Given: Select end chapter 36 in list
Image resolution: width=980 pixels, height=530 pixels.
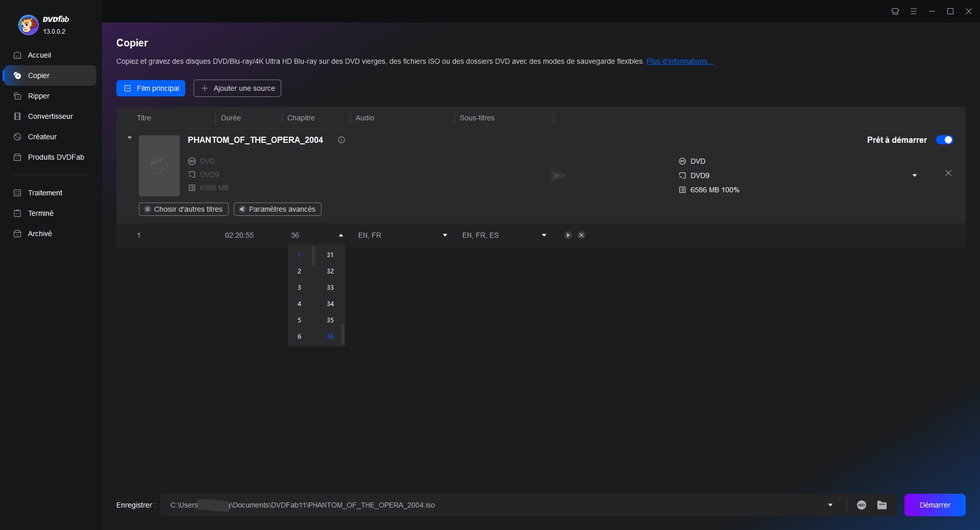Looking at the screenshot, I should [x=330, y=337].
